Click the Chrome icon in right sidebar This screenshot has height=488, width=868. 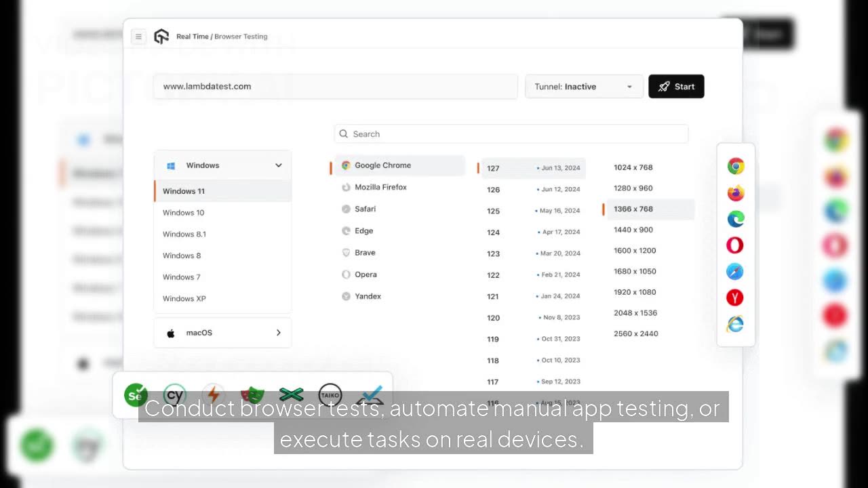[x=736, y=166]
